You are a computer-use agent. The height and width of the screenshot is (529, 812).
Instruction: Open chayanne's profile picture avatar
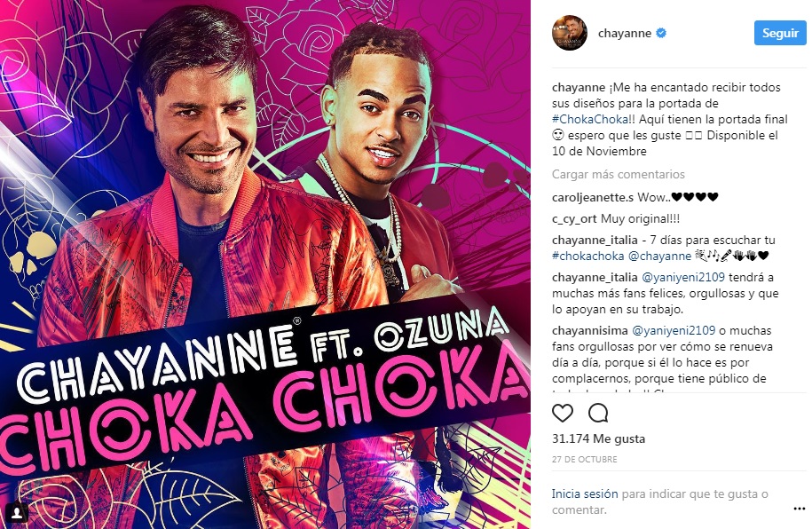[x=570, y=33]
